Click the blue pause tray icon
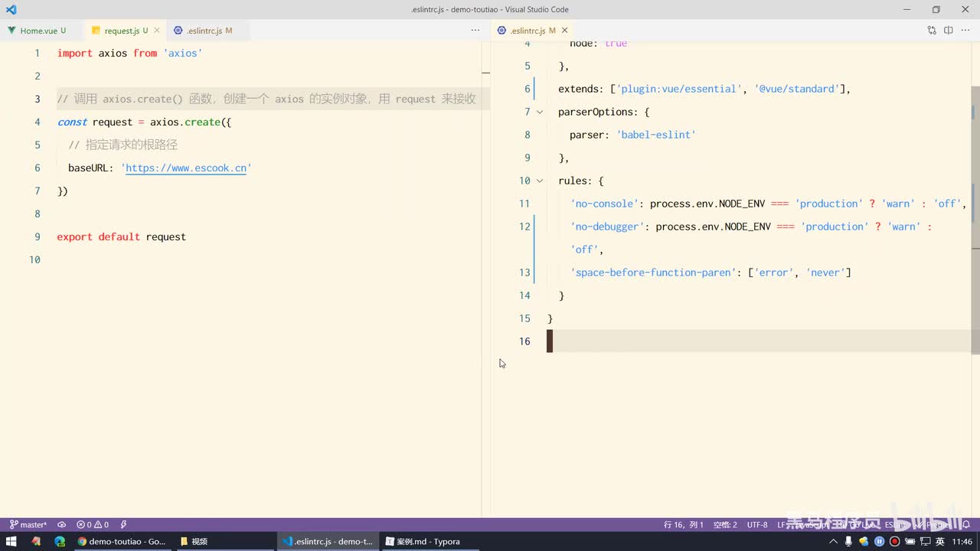This screenshot has height=551, width=980. [x=879, y=541]
